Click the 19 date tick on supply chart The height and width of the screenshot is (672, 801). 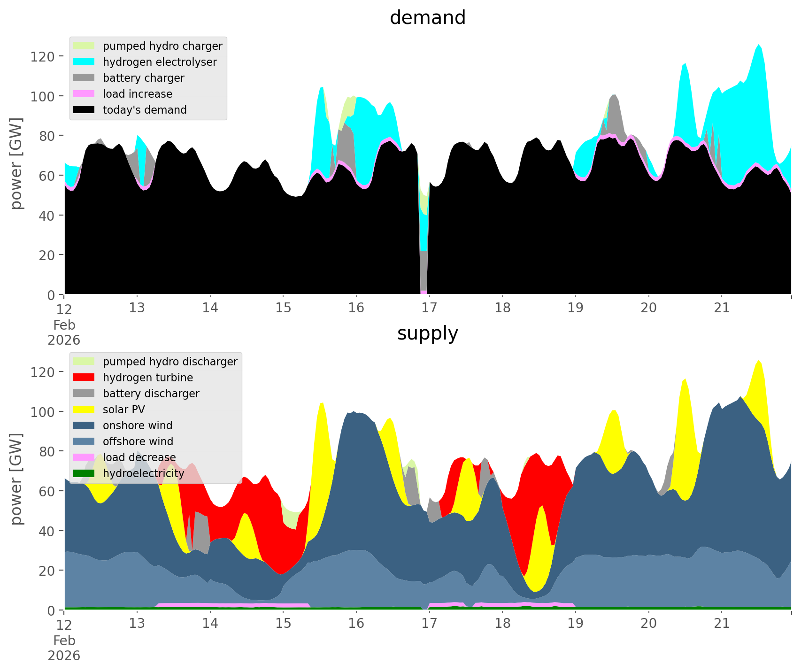tap(575, 624)
